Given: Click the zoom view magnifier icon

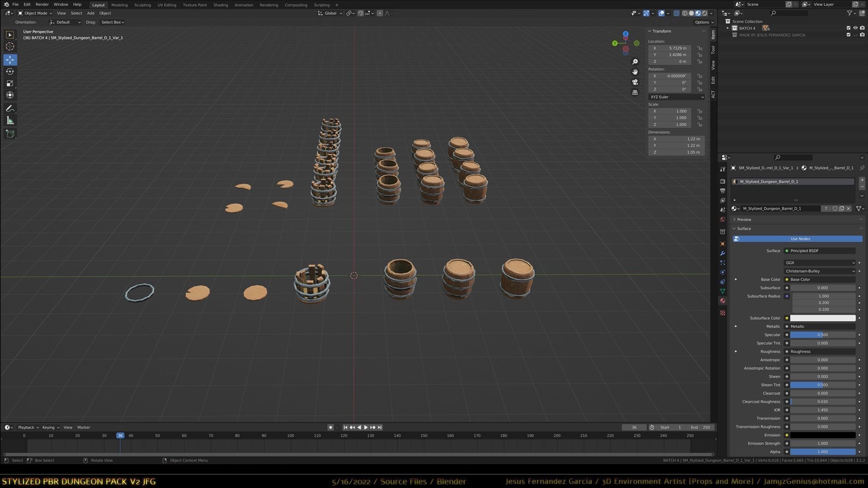Looking at the screenshot, I should (635, 62).
